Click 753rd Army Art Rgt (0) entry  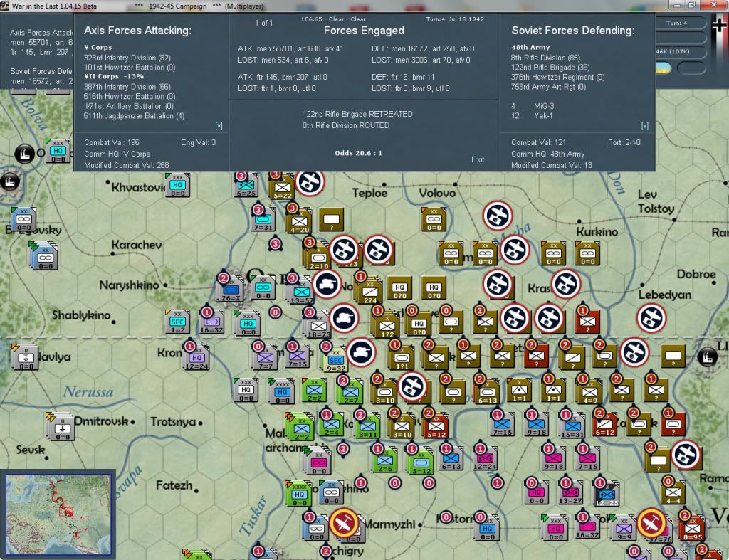click(x=548, y=87)
